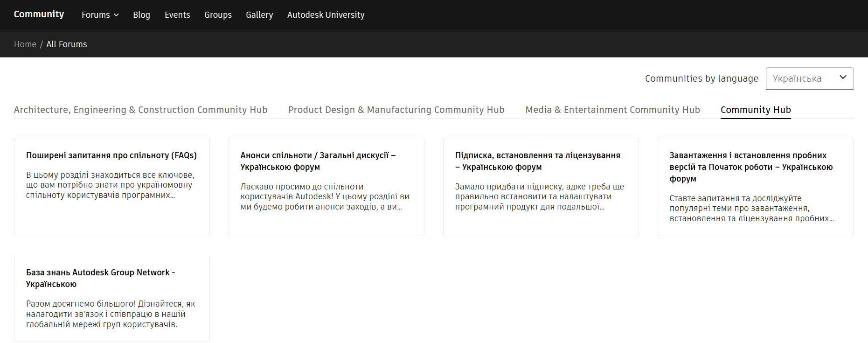Image resolution: width=868 pixels, height=343 pixels.
Task: Click the language dropdown arrow icon
Action: tap(843, 77)
